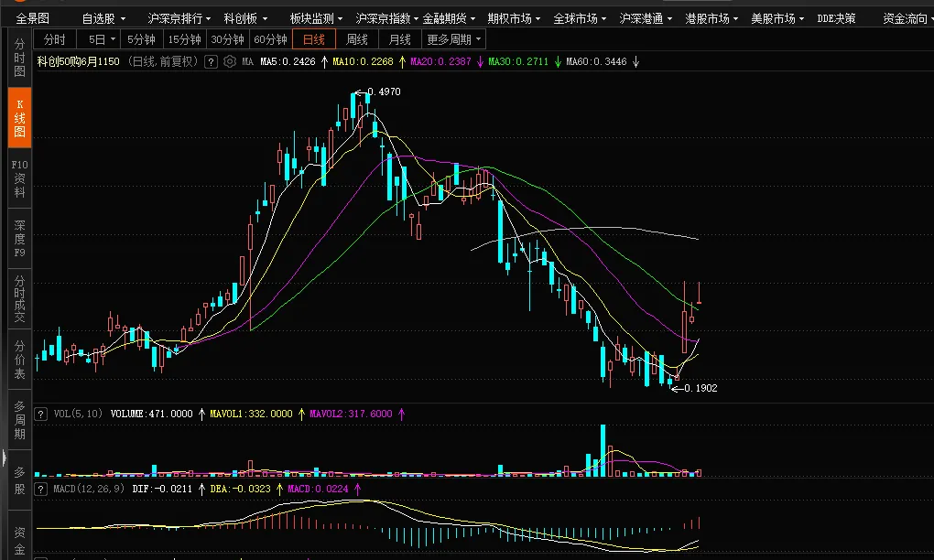
Task: Click the MA indicator help question icon
Action: 211,62
